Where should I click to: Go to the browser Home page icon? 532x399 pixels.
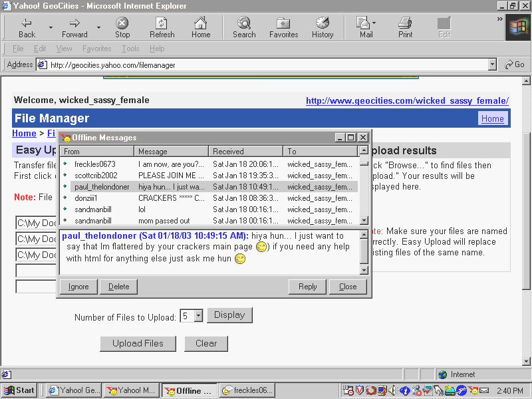pos(201,28)
